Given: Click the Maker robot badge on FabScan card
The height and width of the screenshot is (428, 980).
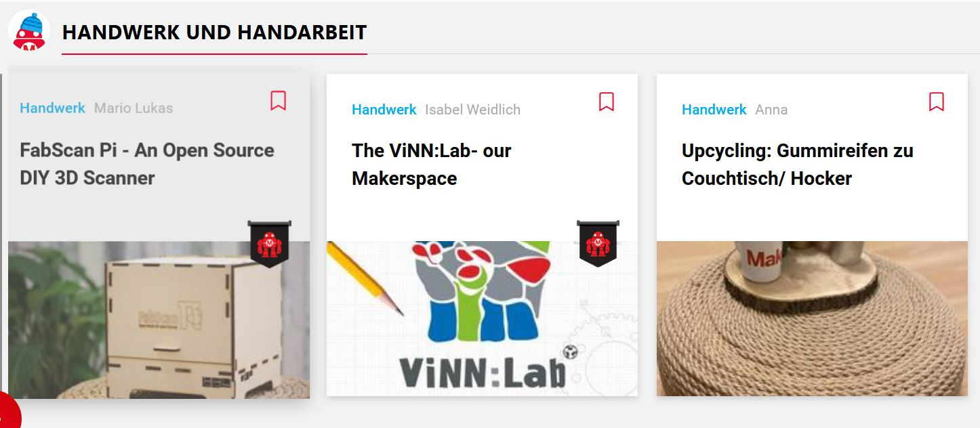Looking at the screenshot, I should tap(270, 243).
